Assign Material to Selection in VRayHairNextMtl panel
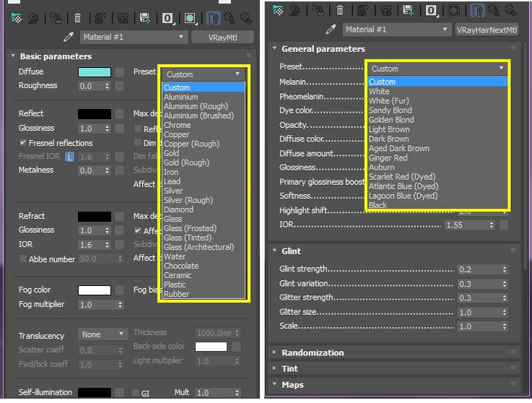Image resolution: width=532 pixels, height=403 pixels. (x=318, y=11)
